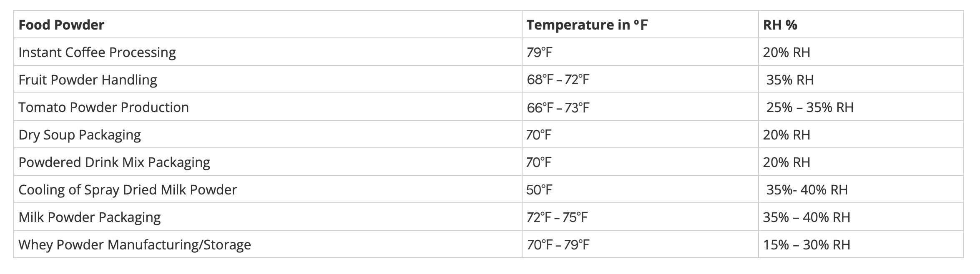
Task: Select the Milk Powder Packaging cell
Action: click(x=90, y=217)
